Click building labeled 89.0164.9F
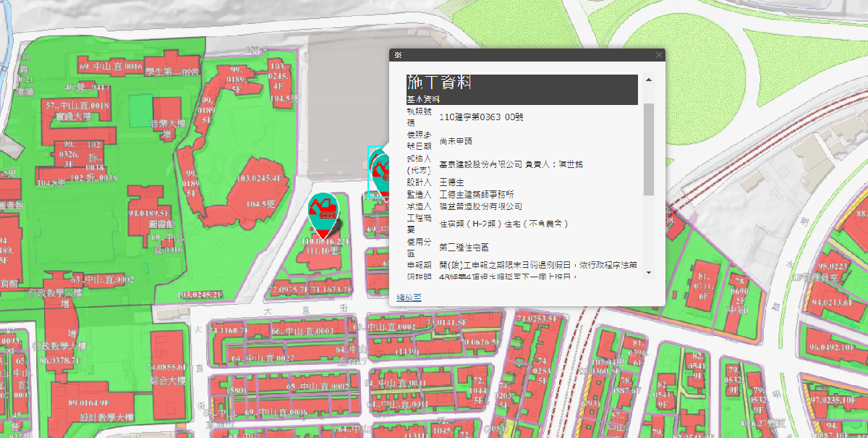The width and height of the screenshot is (868, 438). 88,403
